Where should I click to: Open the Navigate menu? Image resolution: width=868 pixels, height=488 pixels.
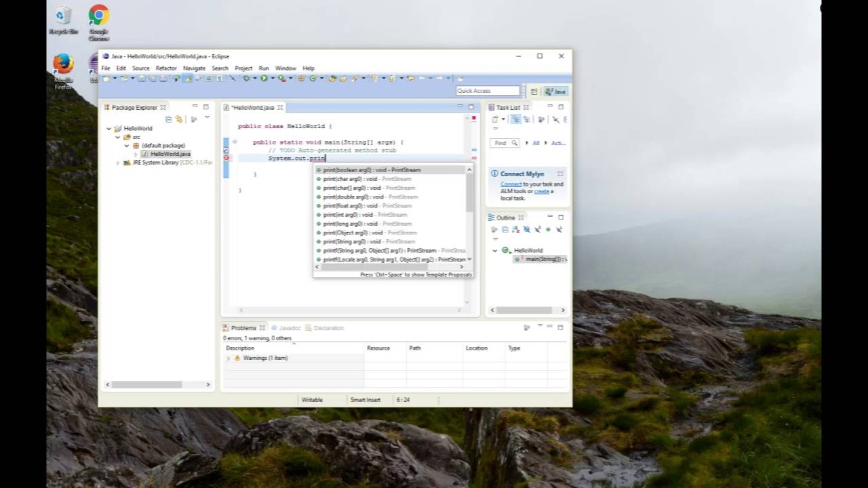tap(194, 68)
